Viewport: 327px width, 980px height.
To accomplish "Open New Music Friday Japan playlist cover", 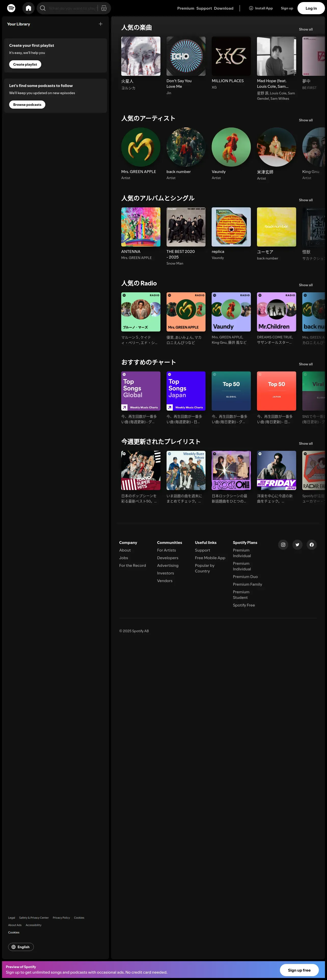I will coord(276,470).
